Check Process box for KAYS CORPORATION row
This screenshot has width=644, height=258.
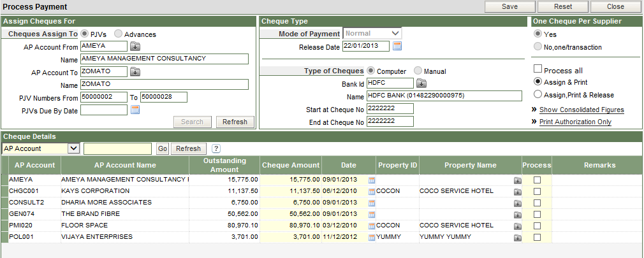537,190
